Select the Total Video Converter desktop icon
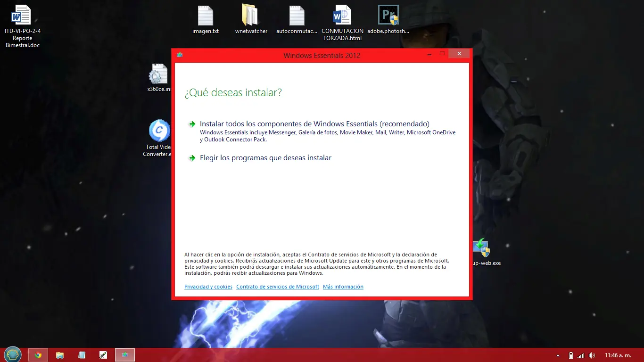This screenshot has width=644, height=362. click(x=159, y=138)
